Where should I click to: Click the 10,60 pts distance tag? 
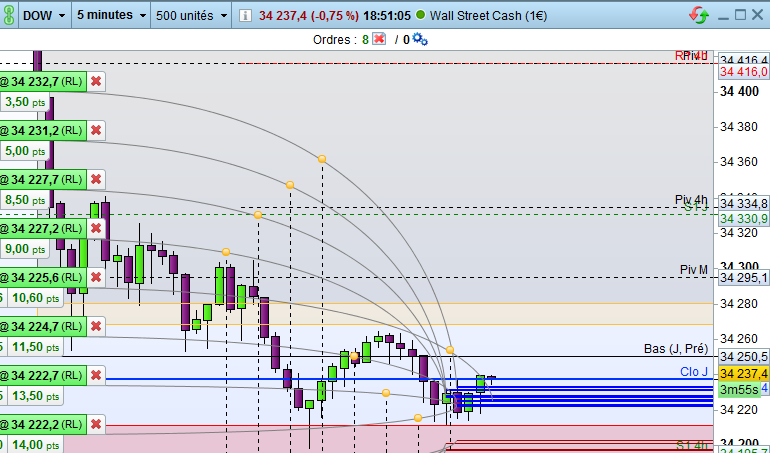(x=35, y=298)
